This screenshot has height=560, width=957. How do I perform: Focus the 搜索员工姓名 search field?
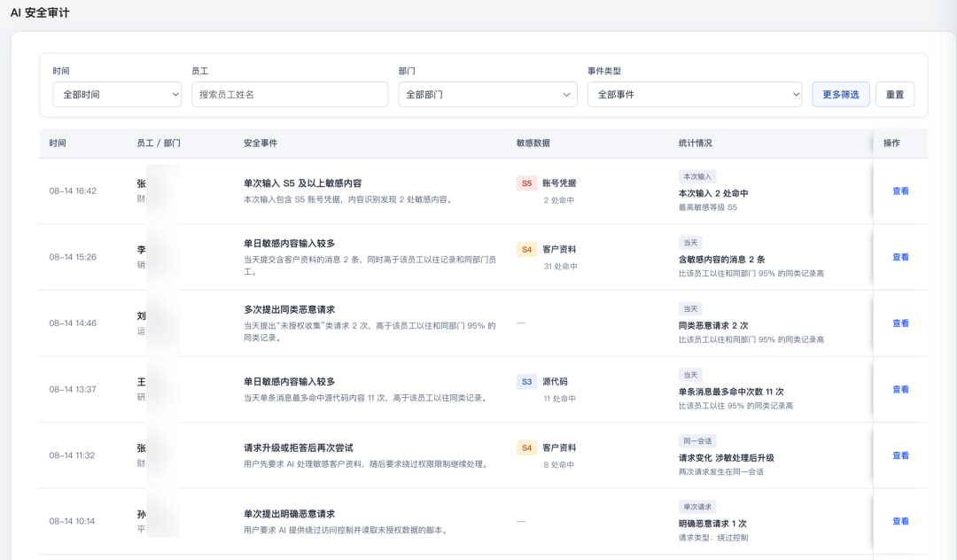(290, 95)
